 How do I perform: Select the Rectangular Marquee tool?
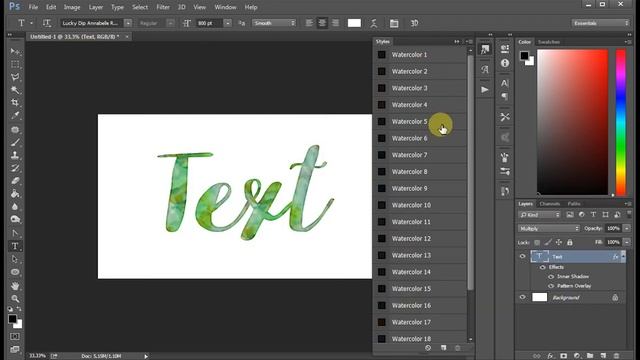click(15, 64)
